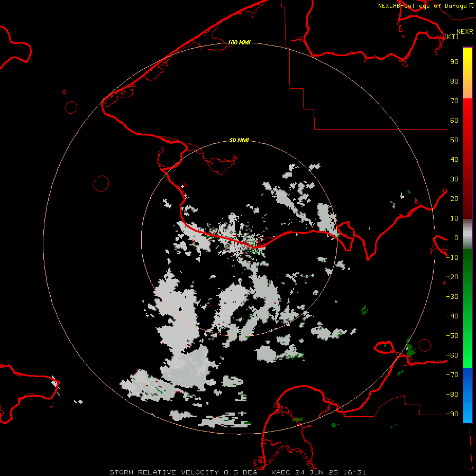The width and height of the screenshot is (476, 476).
Task: Click the 0.5 DEG elevation text in caption
Action: tap(241, 472)
